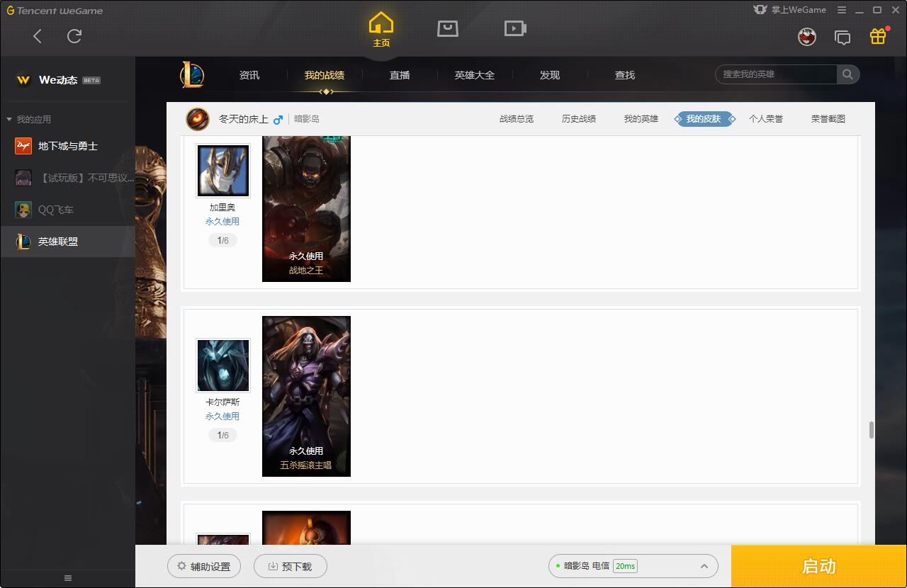Switch to 我的英雄 sub-tab
The image size is (907, 588).
tap(641, 119)
